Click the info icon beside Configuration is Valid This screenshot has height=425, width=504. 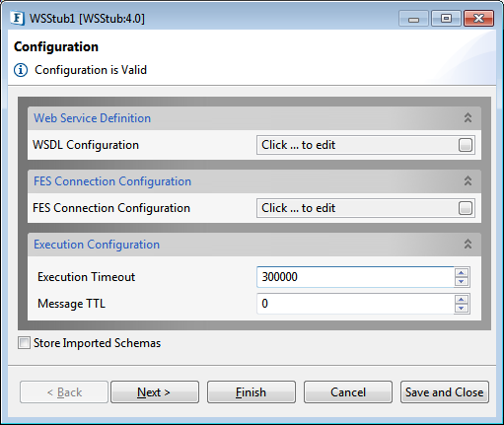tap(21, 70)
